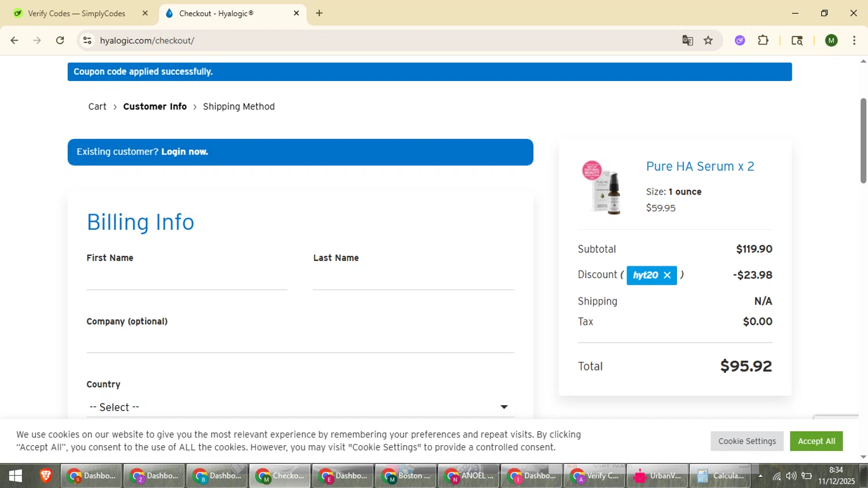View site information icon in address bar
The height and width of the screenshot is (488, 868).
[87, 41]
